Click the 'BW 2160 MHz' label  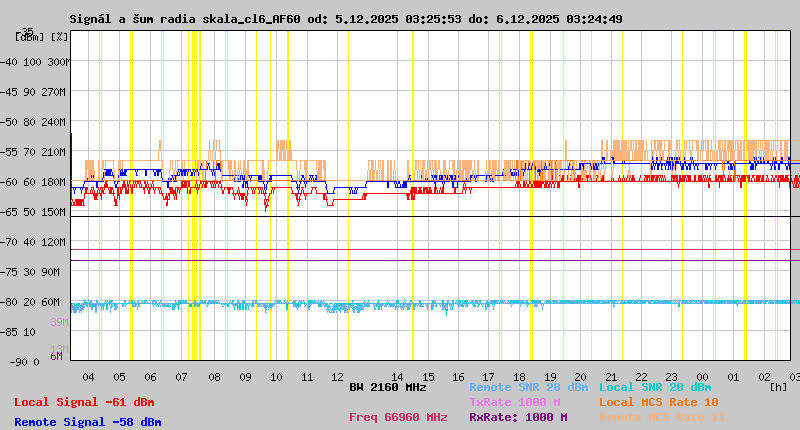[388, 387]
